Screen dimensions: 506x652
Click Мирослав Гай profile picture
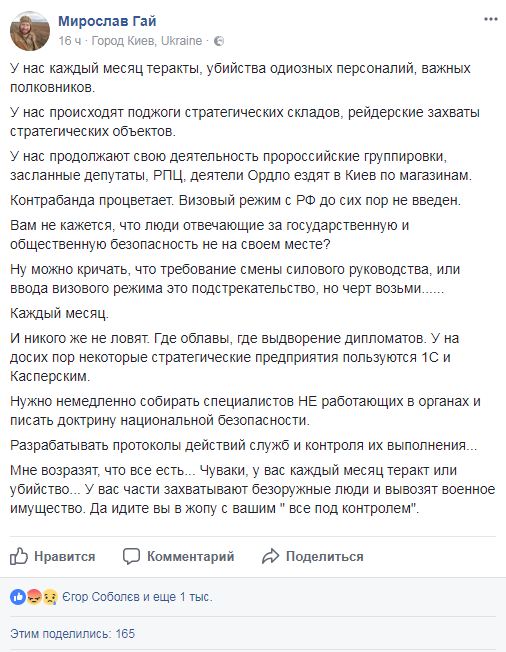tap(30, 31)
